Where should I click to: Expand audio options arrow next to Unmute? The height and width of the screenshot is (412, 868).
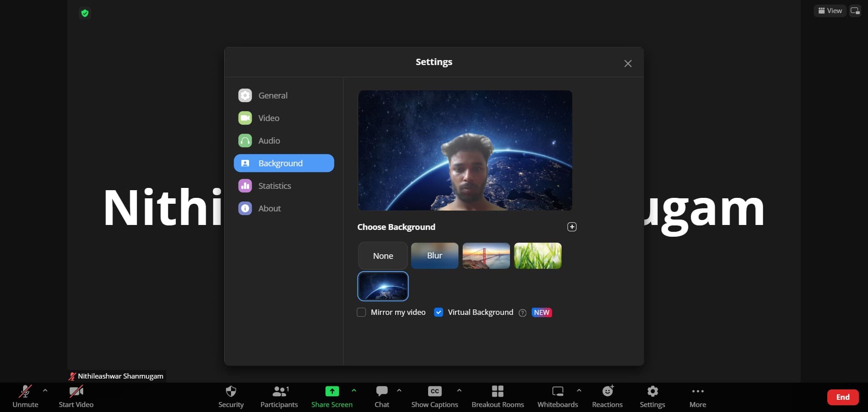click(x=45, y=390)
